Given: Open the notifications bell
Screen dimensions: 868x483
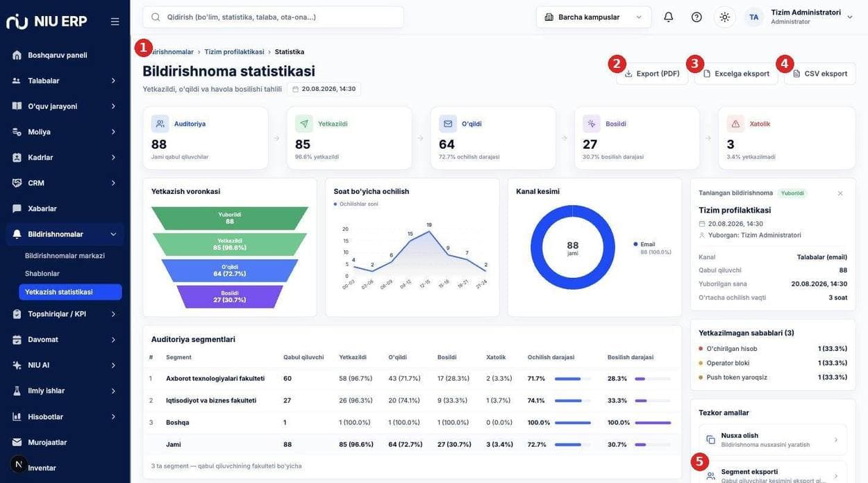Looking at the screenshot, I should tap(669, 17).
